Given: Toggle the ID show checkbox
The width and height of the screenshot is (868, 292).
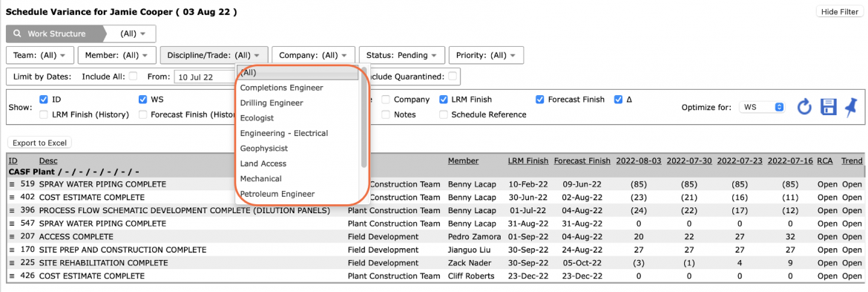Looking at the screenshot, I should [45, 100].
